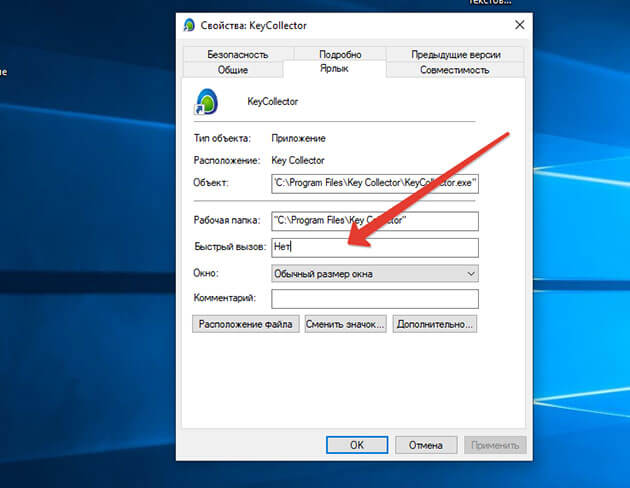Click the Быстрый вызов shortcut key field
Viewport: 630px width, 488px height.
374,247
